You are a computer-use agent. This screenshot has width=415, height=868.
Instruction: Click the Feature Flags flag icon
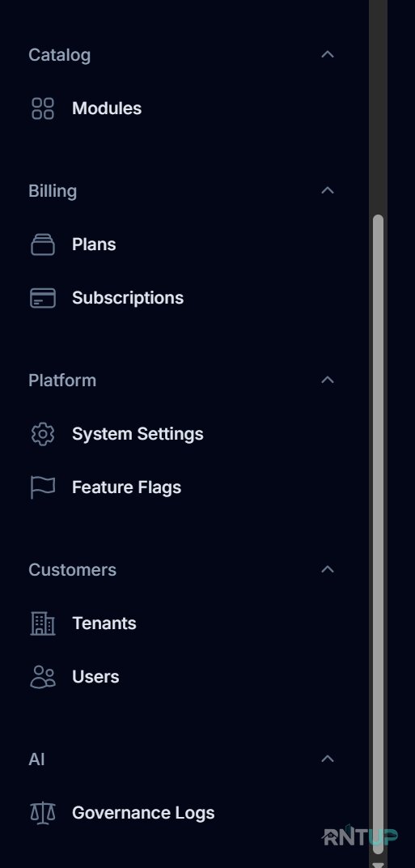pos(43,487)
